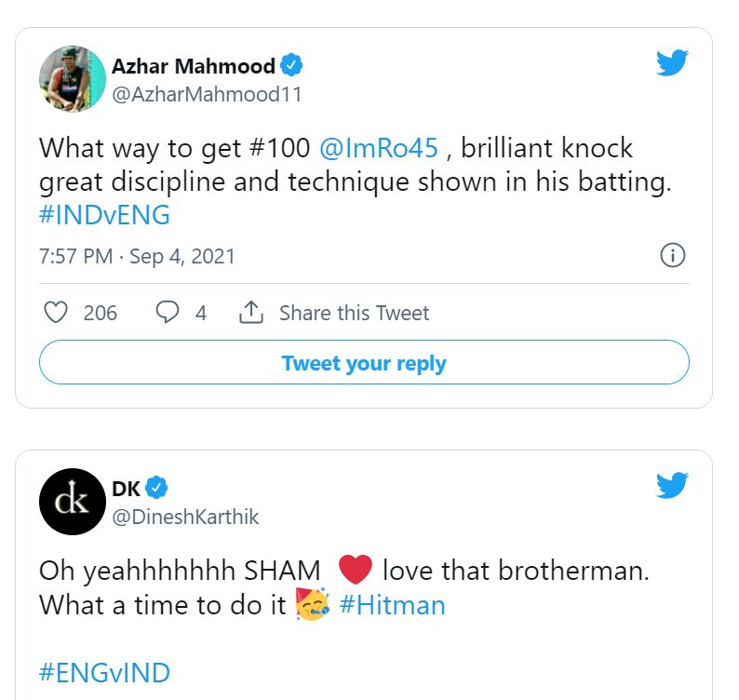Open the tweet info circle icon

tap(672, 256)
